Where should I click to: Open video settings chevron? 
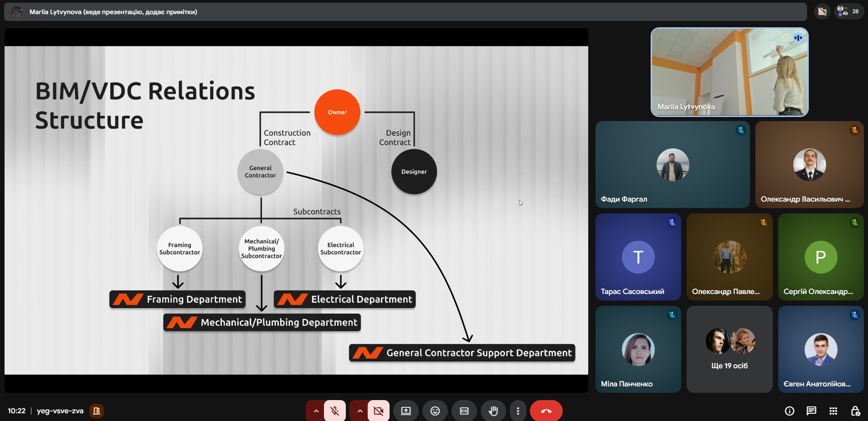360,411
